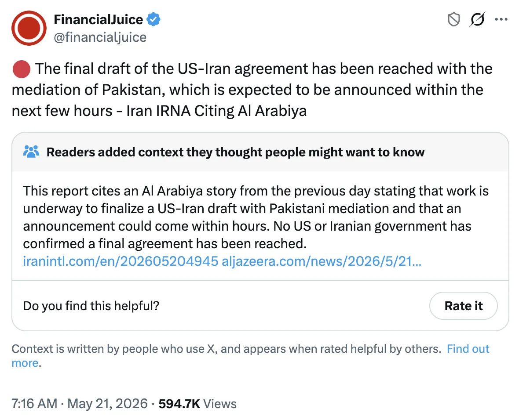Click the community notes people icon
519x420 pixels.
click(x=31, y=152)
